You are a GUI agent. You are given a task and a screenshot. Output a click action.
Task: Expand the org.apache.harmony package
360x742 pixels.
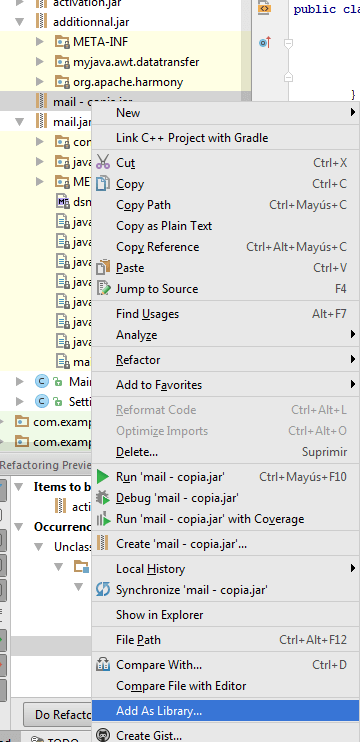click(39, 81)
